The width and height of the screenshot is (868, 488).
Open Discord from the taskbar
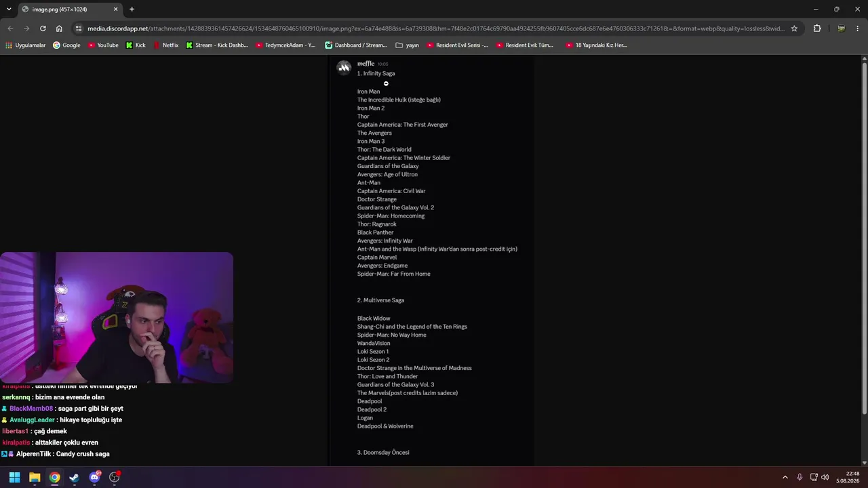point(95,477)
